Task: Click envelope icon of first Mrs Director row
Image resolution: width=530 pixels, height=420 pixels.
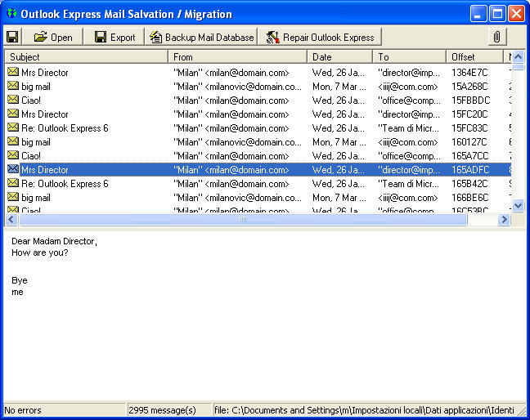Action: coord(13,72)
